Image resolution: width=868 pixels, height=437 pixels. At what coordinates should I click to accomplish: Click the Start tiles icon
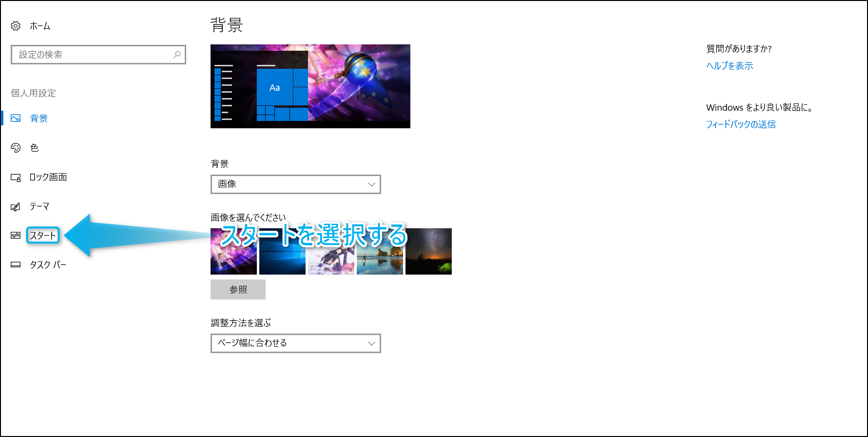(16, 236)
